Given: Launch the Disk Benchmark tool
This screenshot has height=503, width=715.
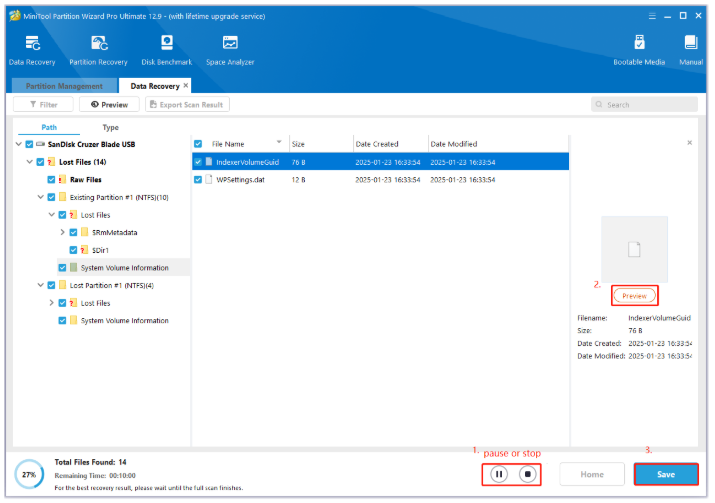Looking at the screenshot, I should pyautogui.click(x=166, y=50).
